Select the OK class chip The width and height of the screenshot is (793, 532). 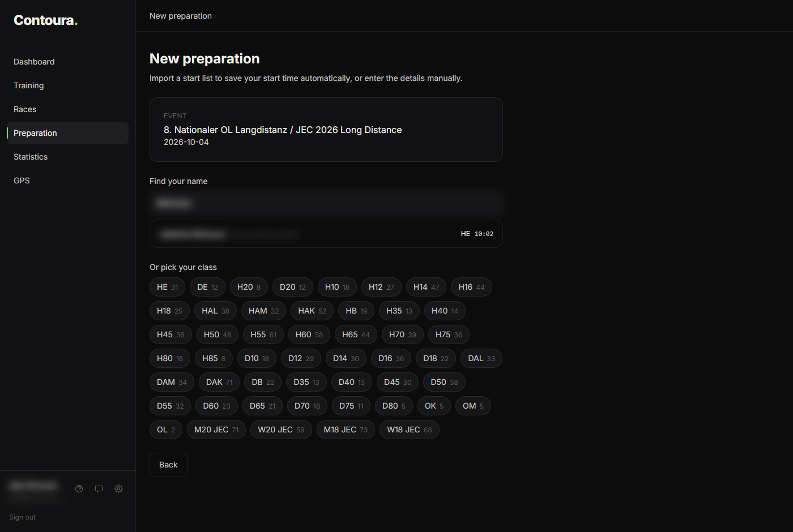pos(434,406)
